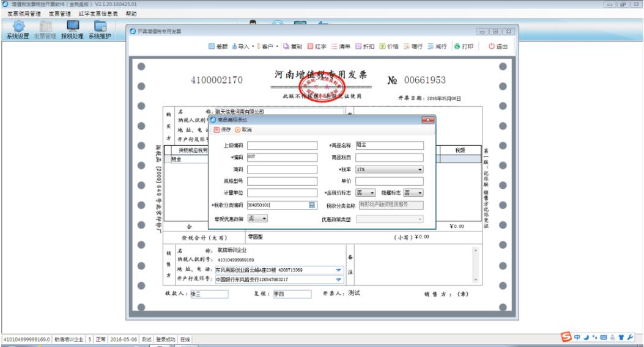Screen dimensions: 644x347
Task: Toggle the 中 Chinese mode tray icon
Action: click(x=577, y=337)
